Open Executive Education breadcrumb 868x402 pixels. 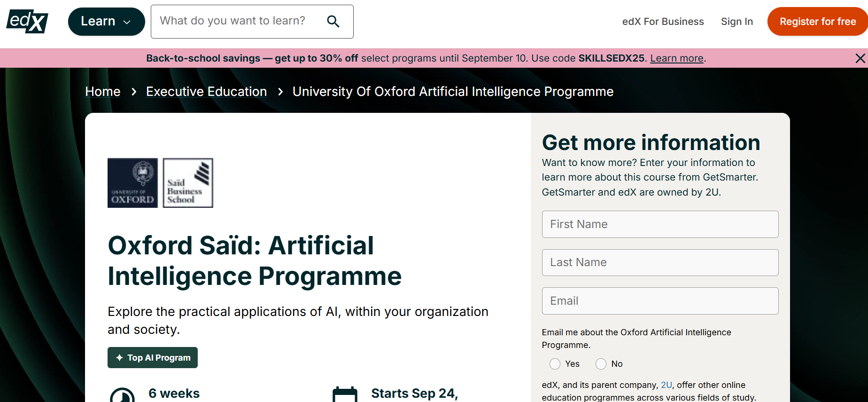206,92
